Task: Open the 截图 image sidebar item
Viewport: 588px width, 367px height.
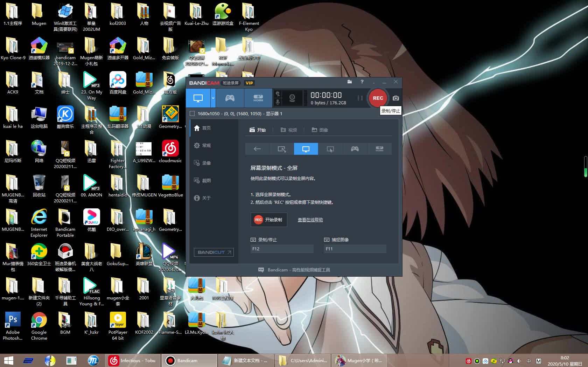Action: click(214, 180)
